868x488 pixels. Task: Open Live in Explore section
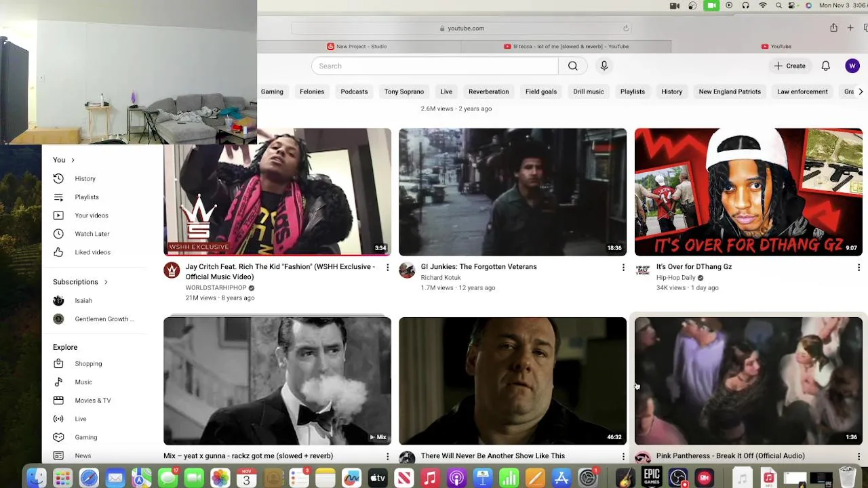click(x=80, y=419)
